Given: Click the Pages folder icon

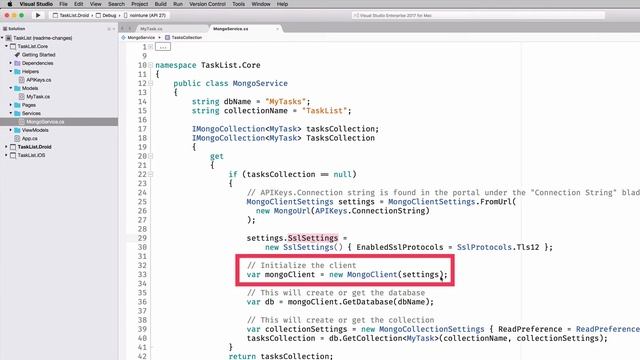Looking at the screenshot, I should [17, 105].
